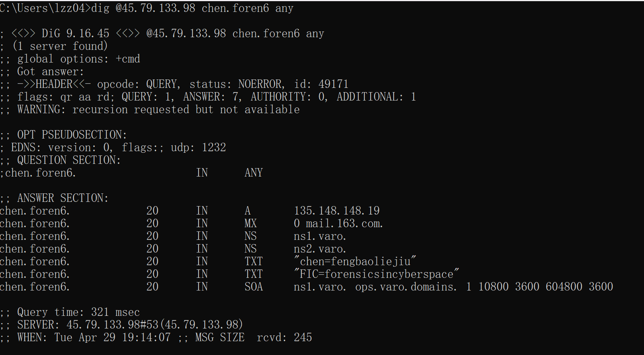
Task: Click the MX value mail.163.com.
Action: click(x=344, y=223)
